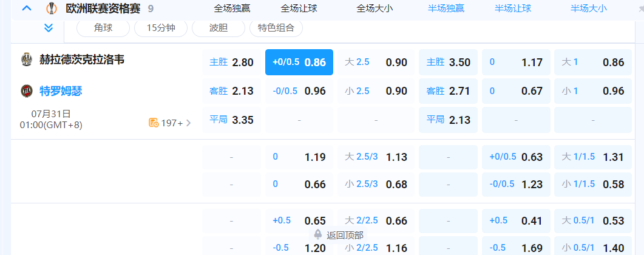This screenshot has height=255, width=644.
Task: Select the 波胆 filter chip
Action: (x=219, y=29)
